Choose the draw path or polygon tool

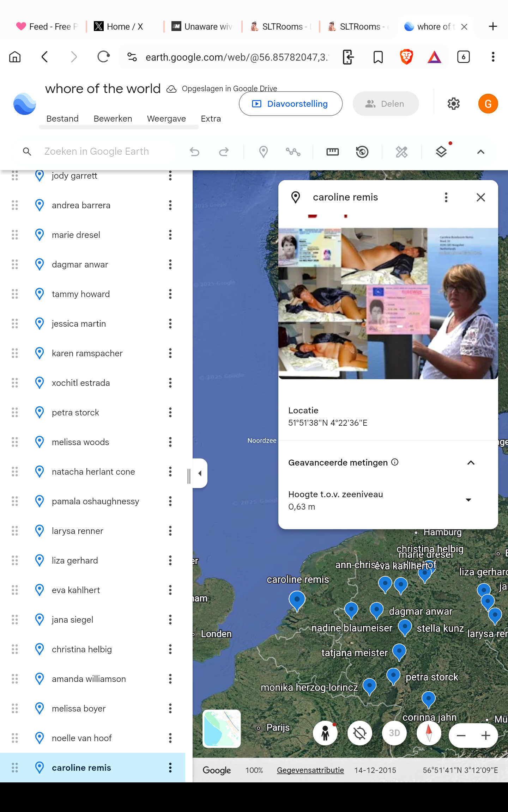click(x=293, y=152)
